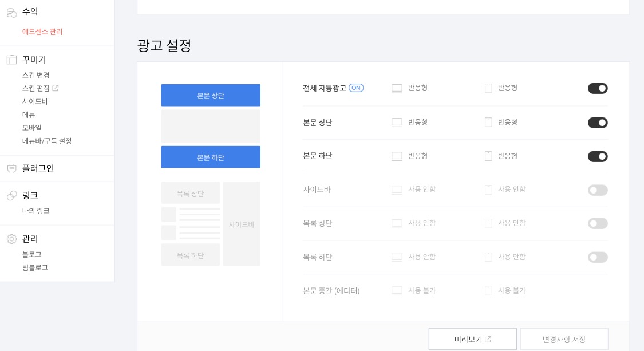This screenshot has width=644, height=351.
Task: Click desktop icon in 목록 하단 row
Action: (397, 257)
